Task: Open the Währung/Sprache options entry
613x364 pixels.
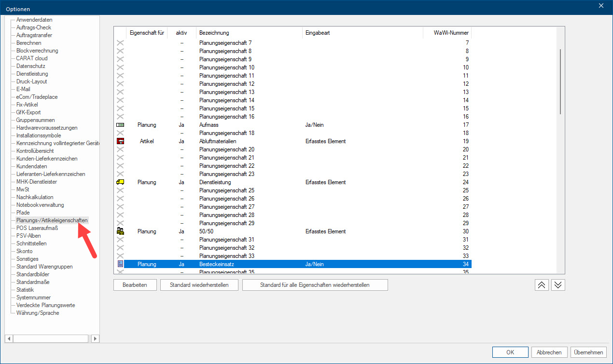Action: click(x=38, y=313)
